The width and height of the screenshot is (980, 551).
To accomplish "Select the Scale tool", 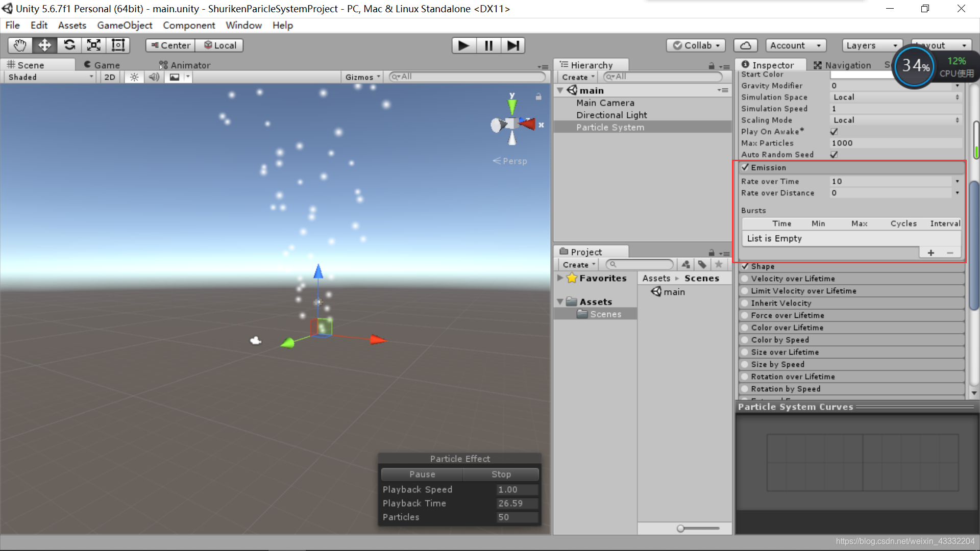I will tap(93, 45).
